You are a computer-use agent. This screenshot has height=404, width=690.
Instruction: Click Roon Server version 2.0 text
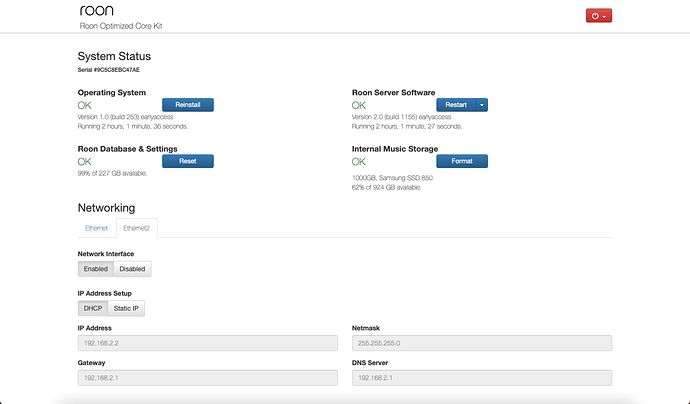401,117
